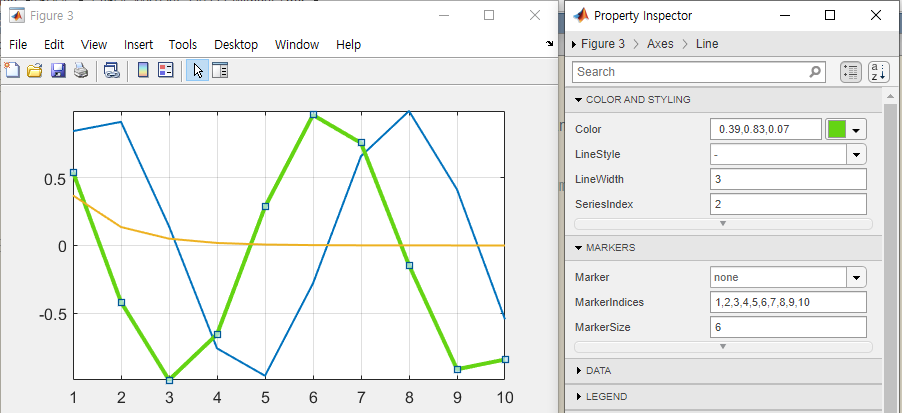The height and width of the screenshot is (413, 902).
Task: Open the Insert menu
Action: (x=139, y=44)
